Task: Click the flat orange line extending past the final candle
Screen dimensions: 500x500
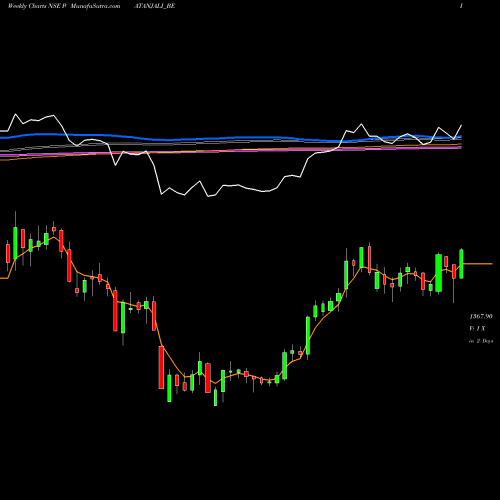Action: pos(478,264)
